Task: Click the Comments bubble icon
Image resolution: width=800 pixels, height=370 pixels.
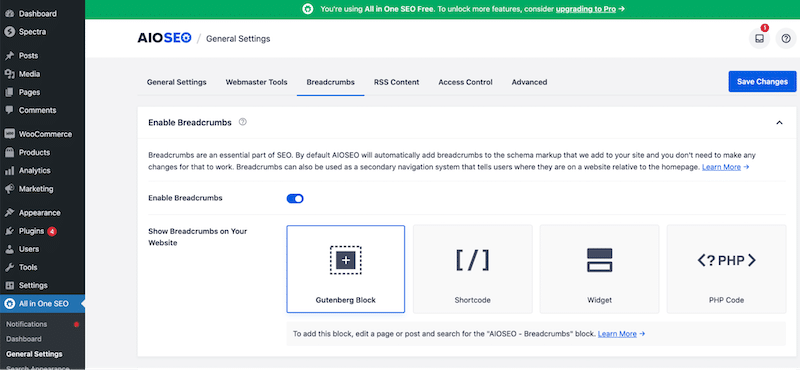Action: pyautogui.click(x=9, y=110)
